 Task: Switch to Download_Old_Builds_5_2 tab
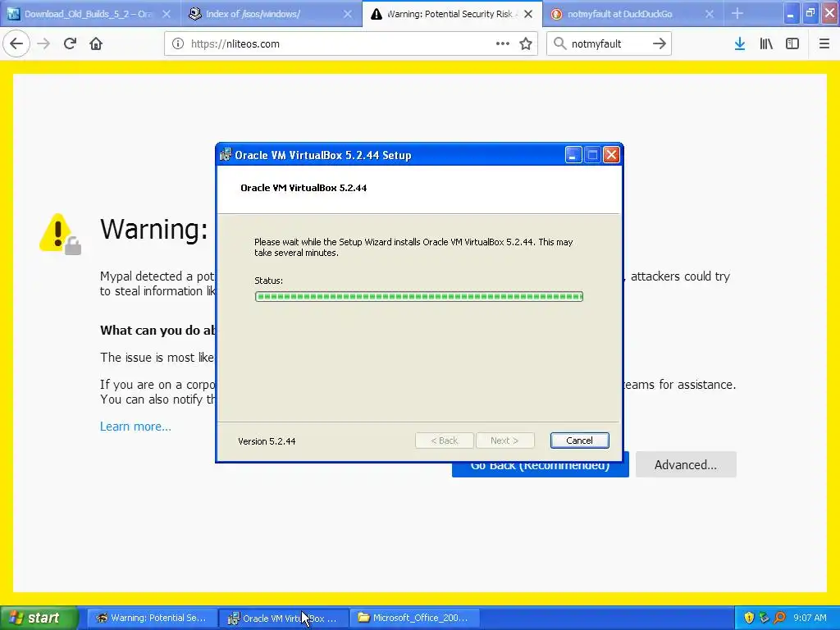click(x=89, y=14)
